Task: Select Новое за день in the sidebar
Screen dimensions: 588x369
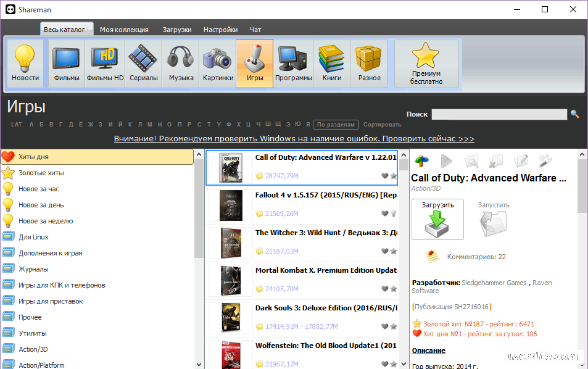Action: tap(97, 205)
